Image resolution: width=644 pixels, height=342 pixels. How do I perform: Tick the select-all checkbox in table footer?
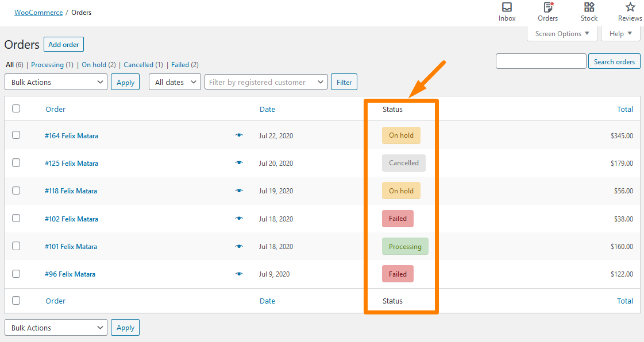[x=16, y=301]
